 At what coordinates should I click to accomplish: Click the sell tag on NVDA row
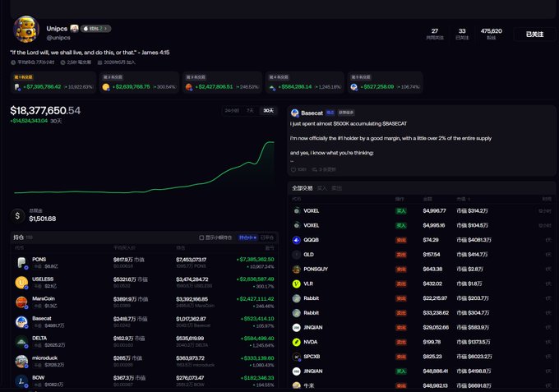(401, 342)
